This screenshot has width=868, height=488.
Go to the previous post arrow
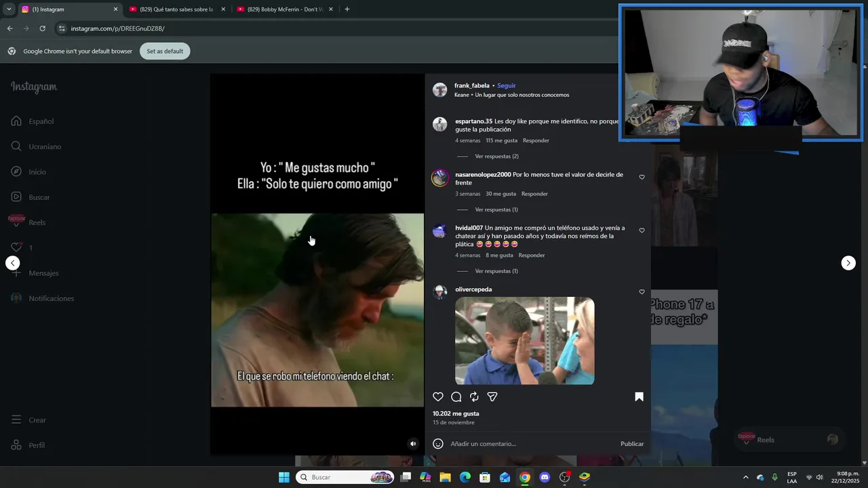pos(12,263)
